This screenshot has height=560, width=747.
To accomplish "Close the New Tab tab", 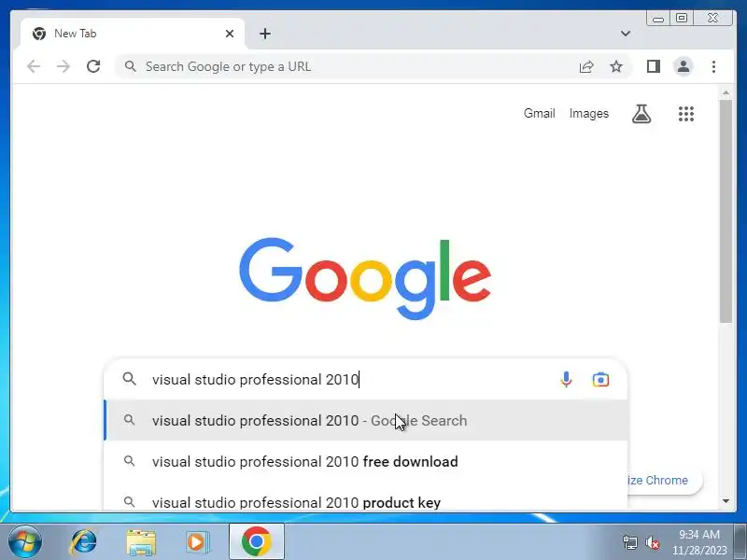I will [x=230, y=34].
